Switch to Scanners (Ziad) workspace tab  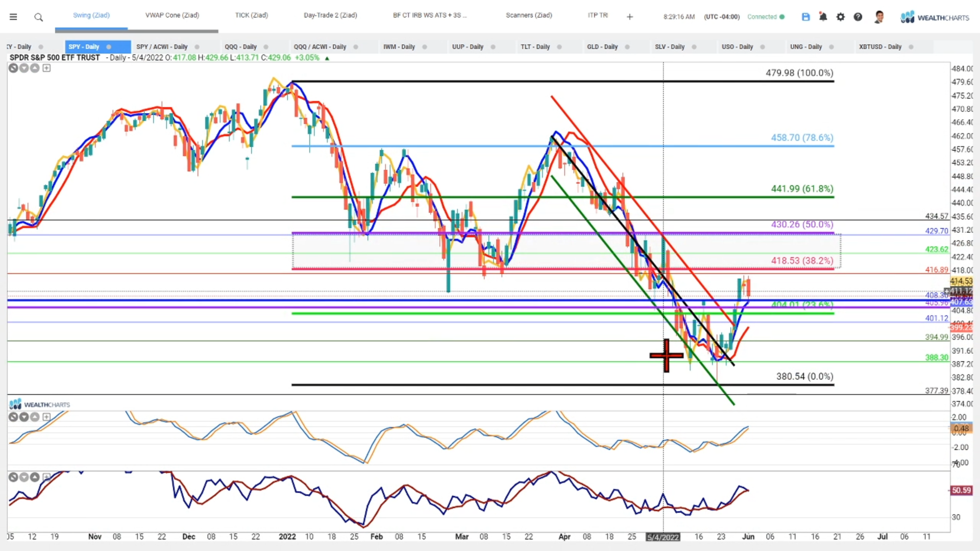(529, 15)
